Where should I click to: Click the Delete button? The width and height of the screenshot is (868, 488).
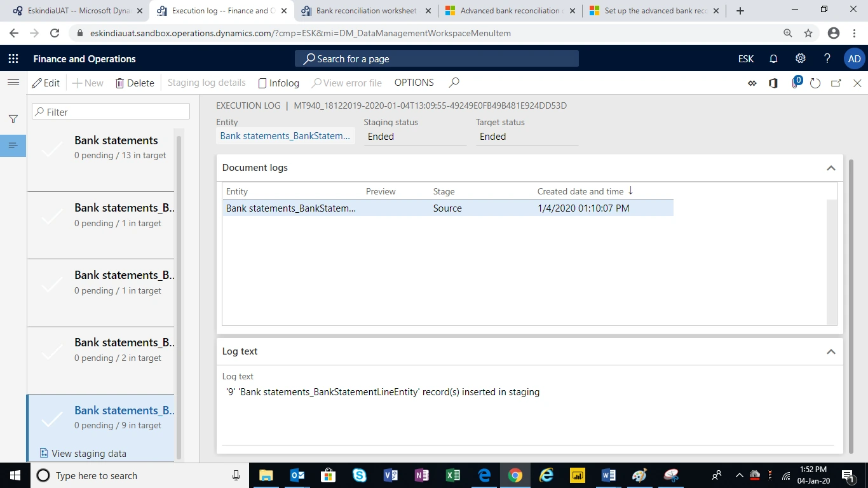(x=135, y=83)
